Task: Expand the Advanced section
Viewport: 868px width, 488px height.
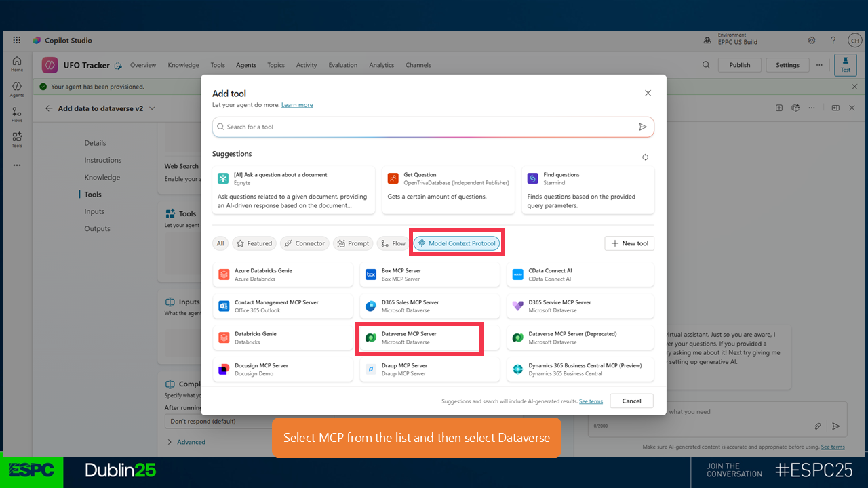Action: pyautogui.click(x=186, y=442)
